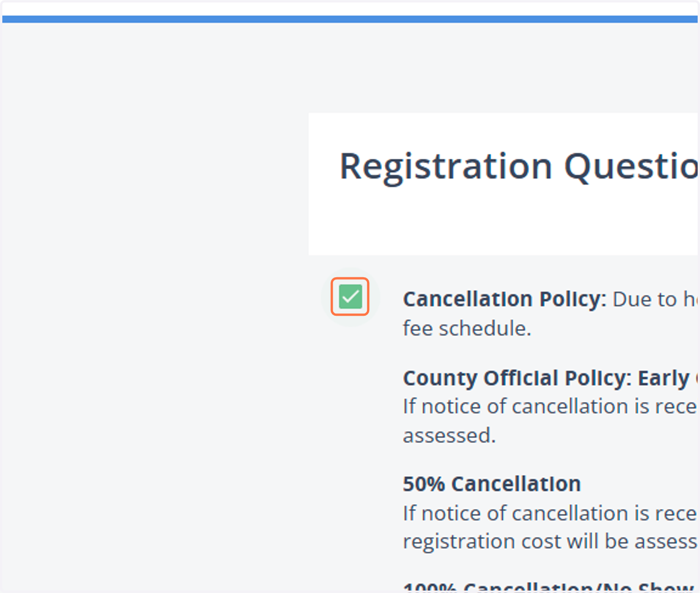Click the "100% Cancellation/No Show" heading
Image resolution: width=700 pixels, height=593 pixels.
click(x=549, y=586)
